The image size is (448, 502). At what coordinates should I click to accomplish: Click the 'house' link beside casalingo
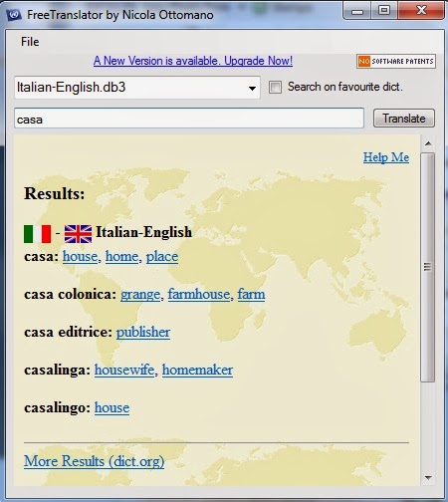click(112, 407)
